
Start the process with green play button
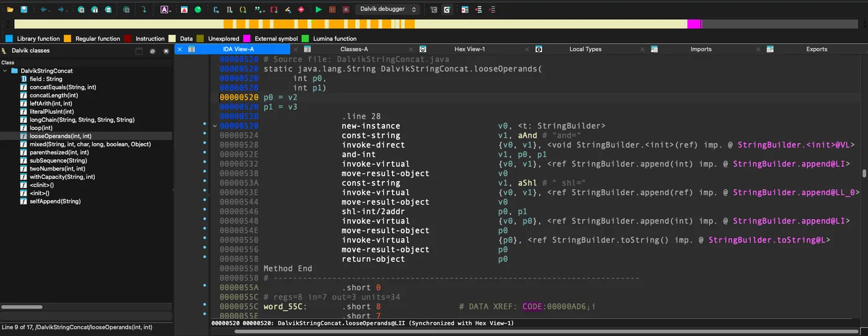(319, 9)
